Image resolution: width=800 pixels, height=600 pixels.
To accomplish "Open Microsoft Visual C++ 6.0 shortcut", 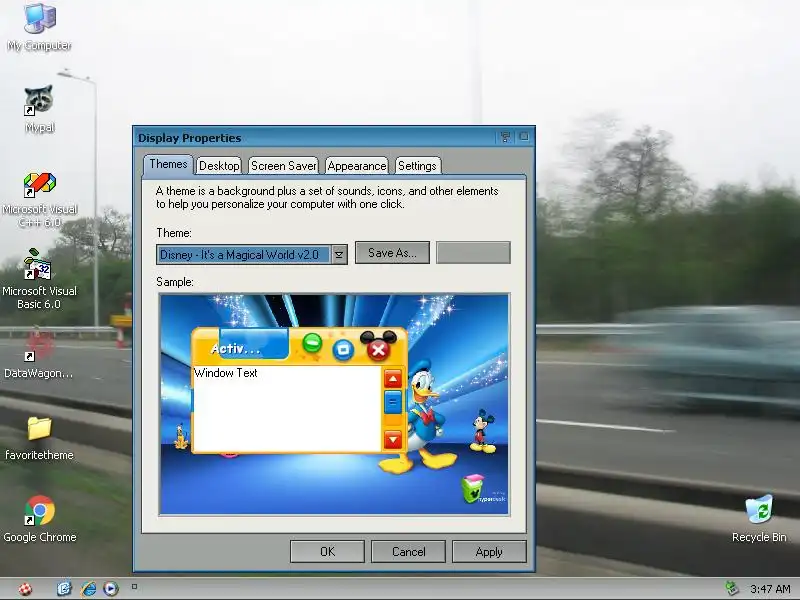I will click(x=39, y=199).
